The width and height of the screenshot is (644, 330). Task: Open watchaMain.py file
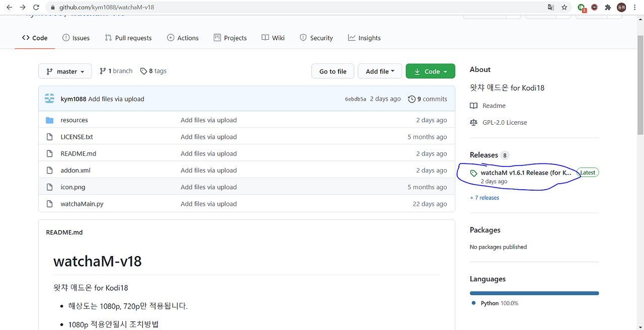pyautogui.click(x=82, y=204)
